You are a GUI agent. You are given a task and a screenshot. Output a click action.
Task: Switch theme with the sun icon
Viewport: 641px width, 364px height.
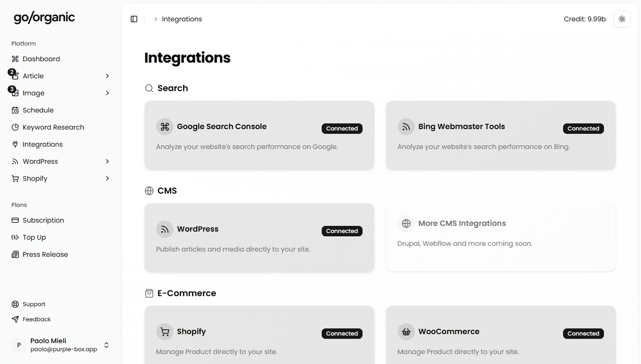[x=622, y=19]
